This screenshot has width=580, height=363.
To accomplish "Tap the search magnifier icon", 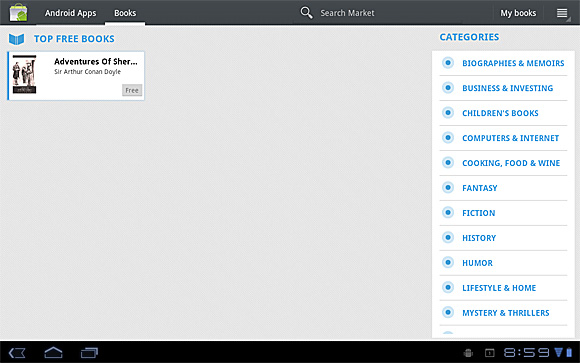I will 306,13.
